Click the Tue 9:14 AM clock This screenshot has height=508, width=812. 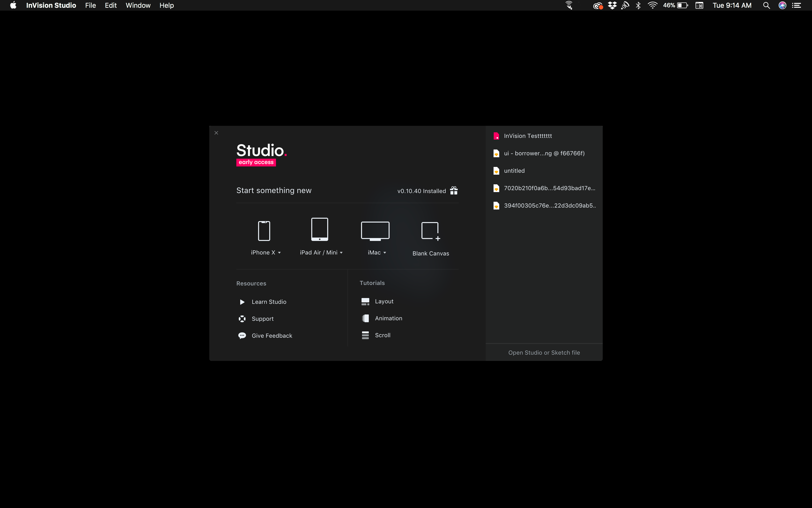pyautogui.click(x=732, y=5)
